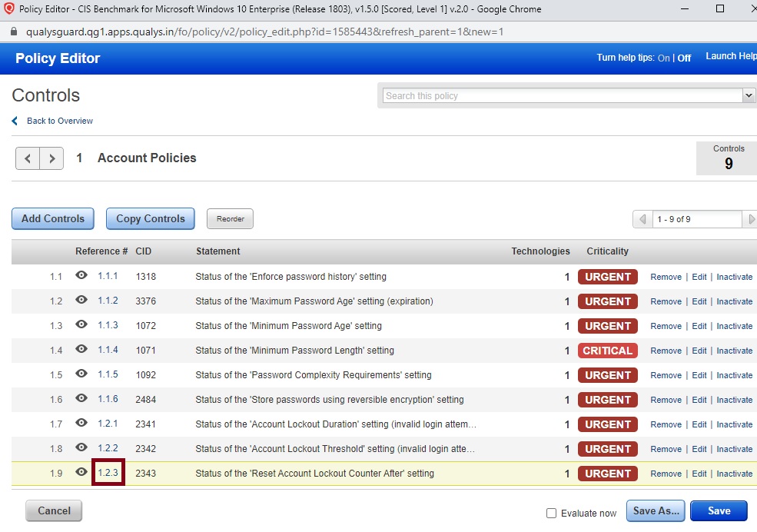This screenshot has width=757, height=532.
Task: Click Copy Controls button
Action: coord(151,218)
